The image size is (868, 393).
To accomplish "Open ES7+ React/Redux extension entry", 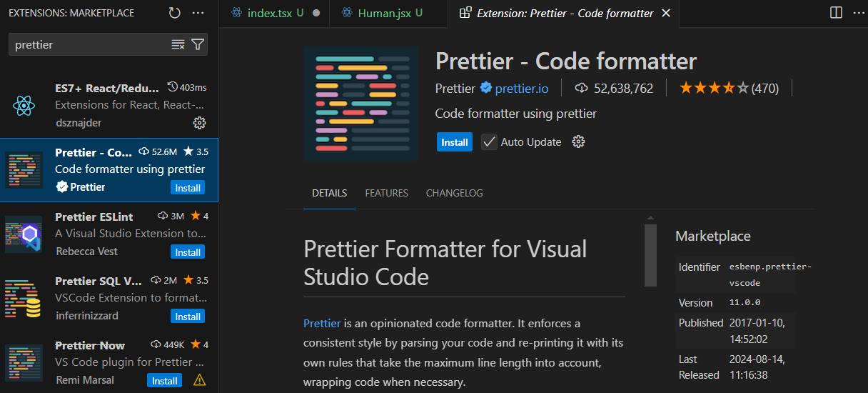I will pos(109,106).
